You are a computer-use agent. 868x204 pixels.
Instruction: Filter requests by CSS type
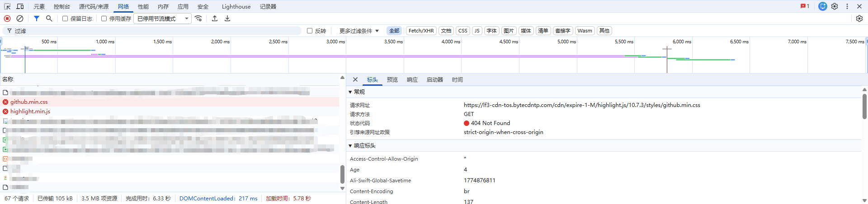[x=462, y=31]
